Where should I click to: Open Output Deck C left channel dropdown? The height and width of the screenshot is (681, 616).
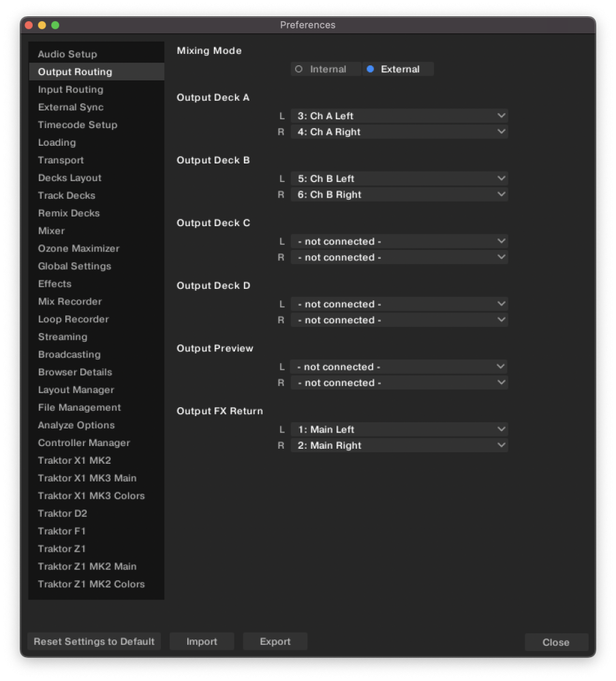[x=399, y=242]
